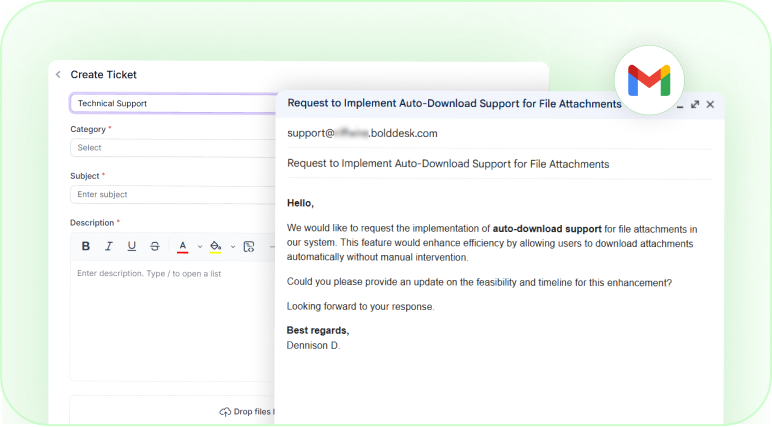Viewport: 772px width, 427px height.
Task: Pick background highlight color bucket icon
Action: tap(216, 246)
